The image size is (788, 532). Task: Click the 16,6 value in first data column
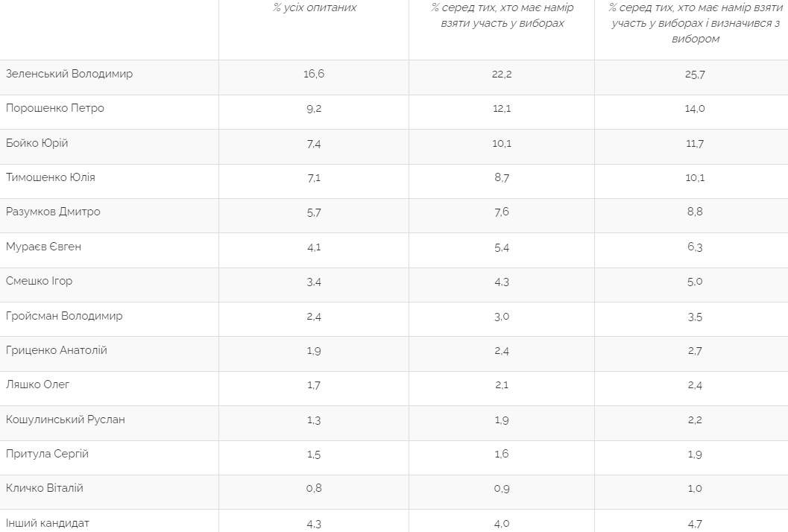click(314, 75)
